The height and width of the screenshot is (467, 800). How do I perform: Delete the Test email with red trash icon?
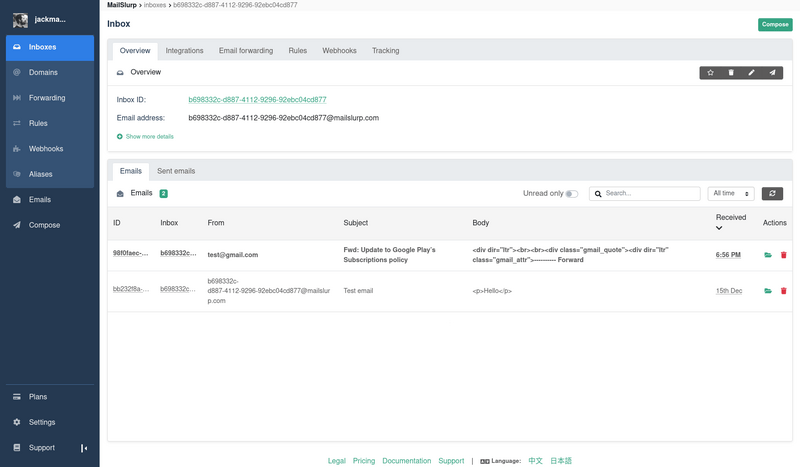click(784, 291)
